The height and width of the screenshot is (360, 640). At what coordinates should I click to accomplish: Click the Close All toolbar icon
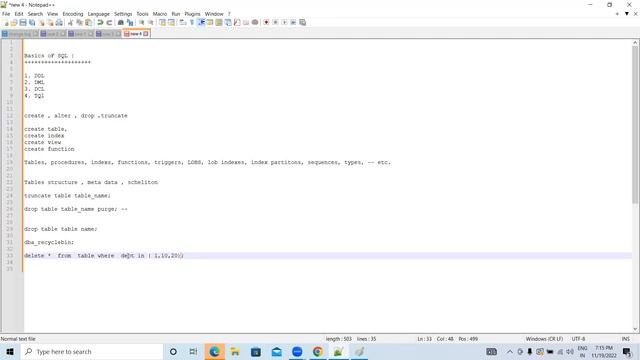click(x=50, y=22)
